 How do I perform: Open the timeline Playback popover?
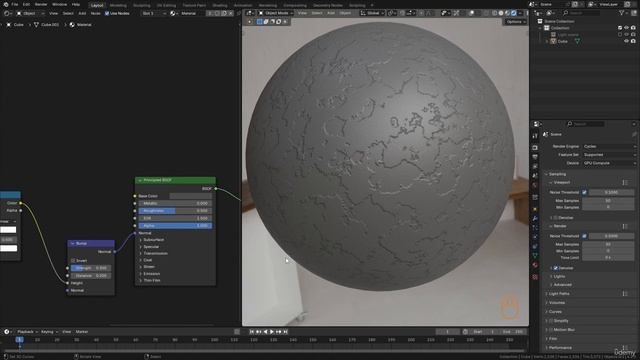click(27, 332)
